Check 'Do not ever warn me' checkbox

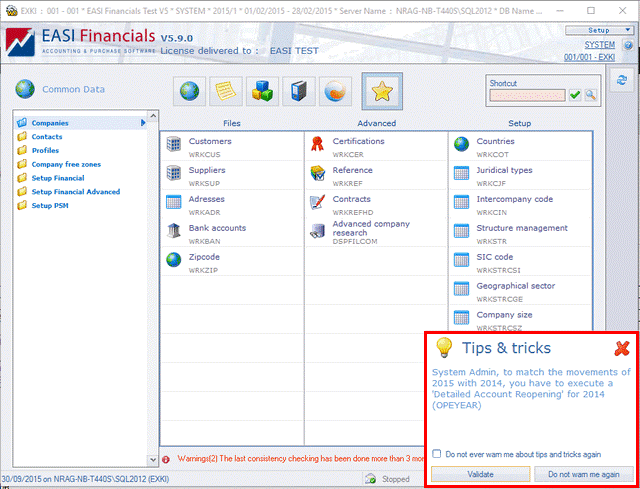(x=437, y=453)
